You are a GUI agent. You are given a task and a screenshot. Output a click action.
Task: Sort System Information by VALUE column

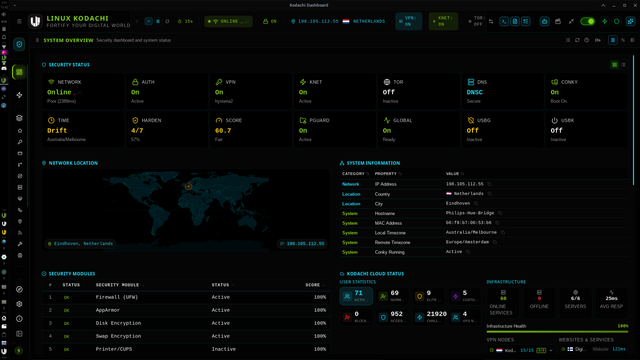coord(455,174)
